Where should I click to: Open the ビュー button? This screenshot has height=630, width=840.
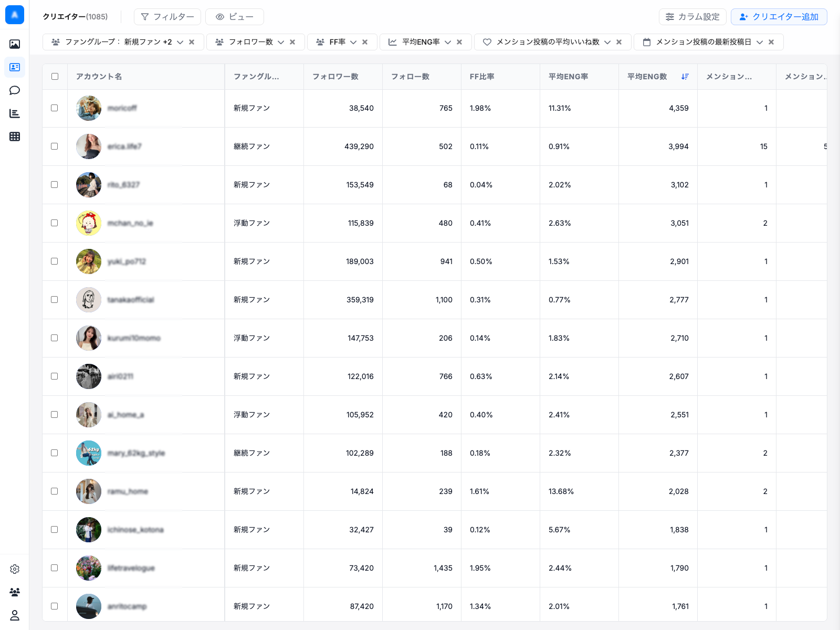(x=235, y=17)
